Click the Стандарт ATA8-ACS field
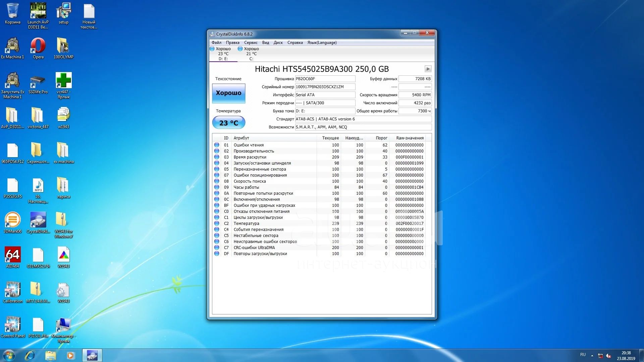The image size is (644, 362). tap(363, 119)
